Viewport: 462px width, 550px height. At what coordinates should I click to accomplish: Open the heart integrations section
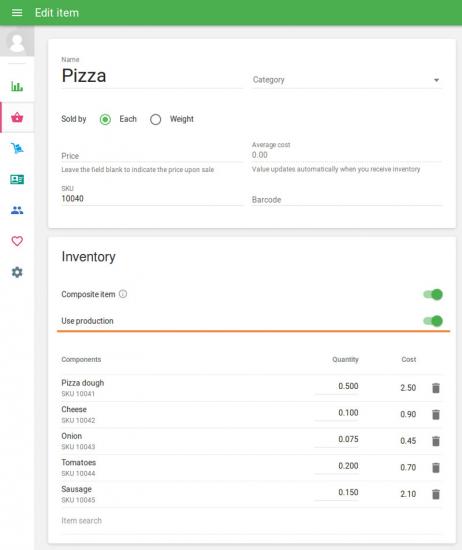(x=17, y=241)
